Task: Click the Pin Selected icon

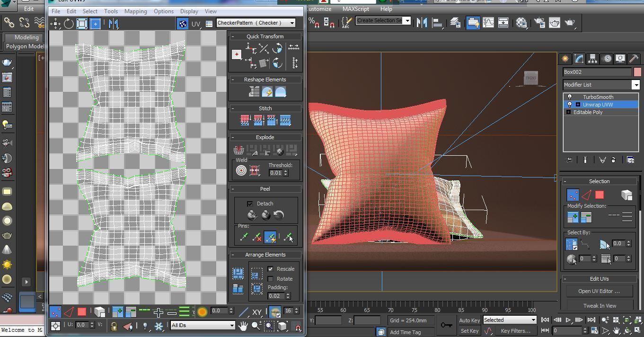Action: click(244, 237)
